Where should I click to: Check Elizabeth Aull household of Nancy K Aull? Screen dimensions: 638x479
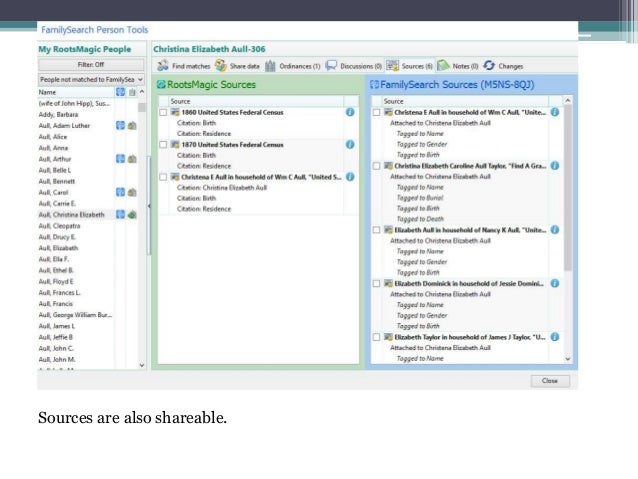click(x=376, y=230)
